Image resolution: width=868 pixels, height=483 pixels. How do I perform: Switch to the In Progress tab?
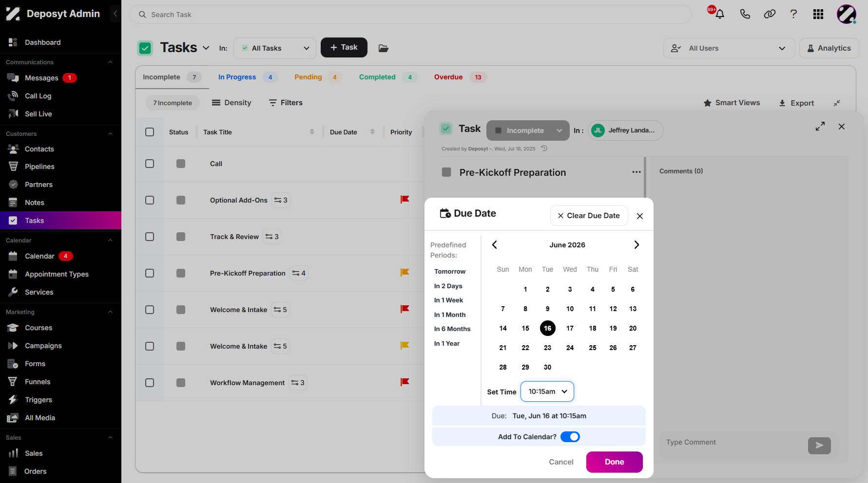click(x=248, y=77)
